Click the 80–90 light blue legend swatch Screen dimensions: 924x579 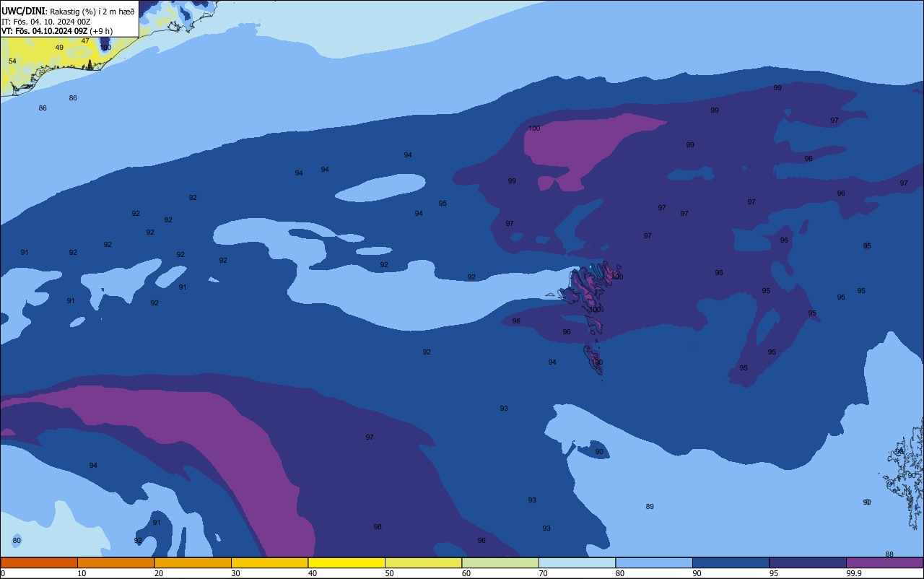pos(654,562)
